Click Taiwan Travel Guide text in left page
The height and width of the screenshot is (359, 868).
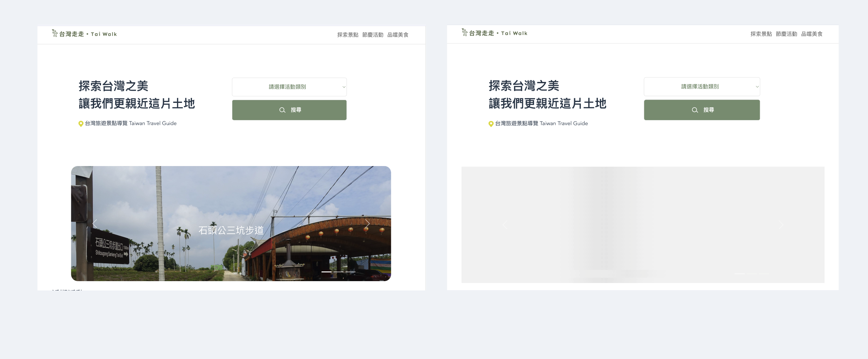point(153,124)
